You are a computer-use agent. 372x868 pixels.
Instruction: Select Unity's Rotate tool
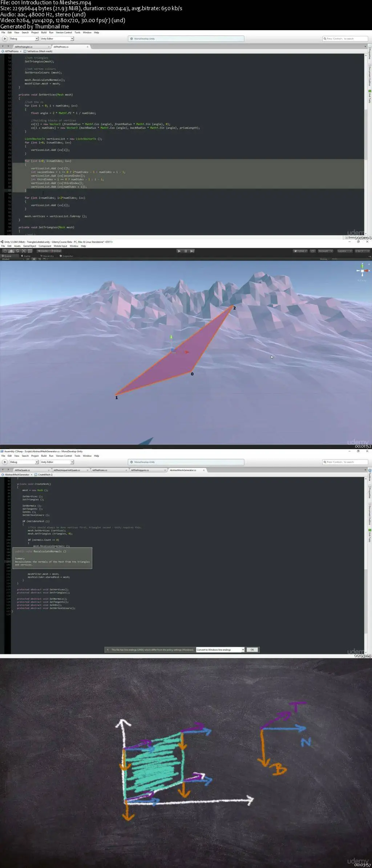pos(17,251)
